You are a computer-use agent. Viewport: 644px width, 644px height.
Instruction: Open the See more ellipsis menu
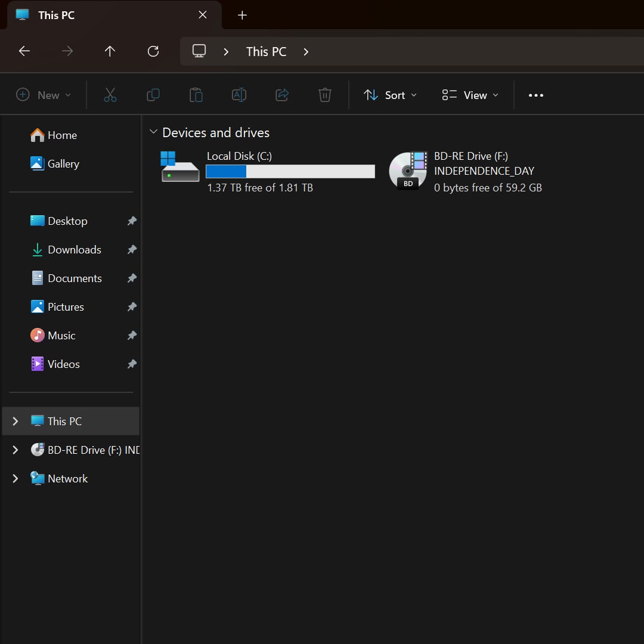535,95
